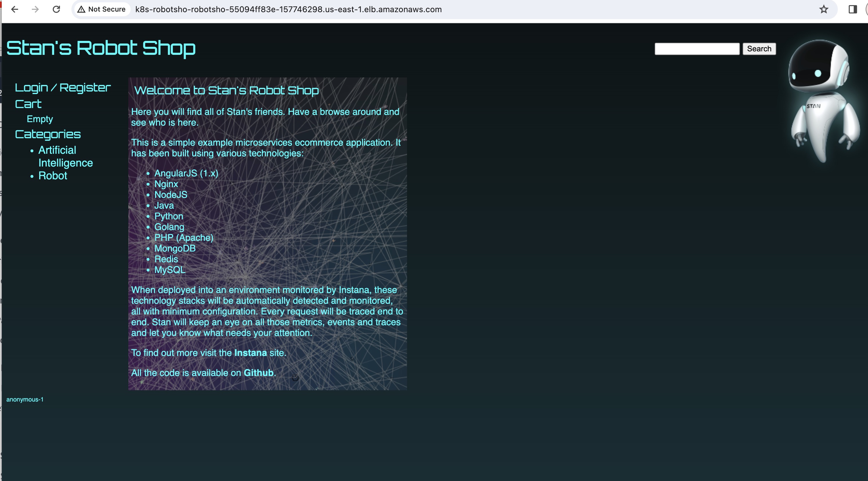Click the Github hyperlink
868x481 pixels.
pyautogui.click(x=258, y=372)
